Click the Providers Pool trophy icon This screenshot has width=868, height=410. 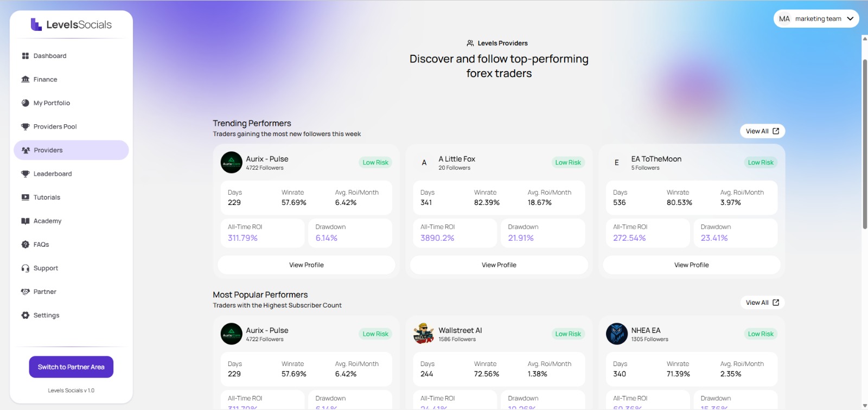click(25, 127)
